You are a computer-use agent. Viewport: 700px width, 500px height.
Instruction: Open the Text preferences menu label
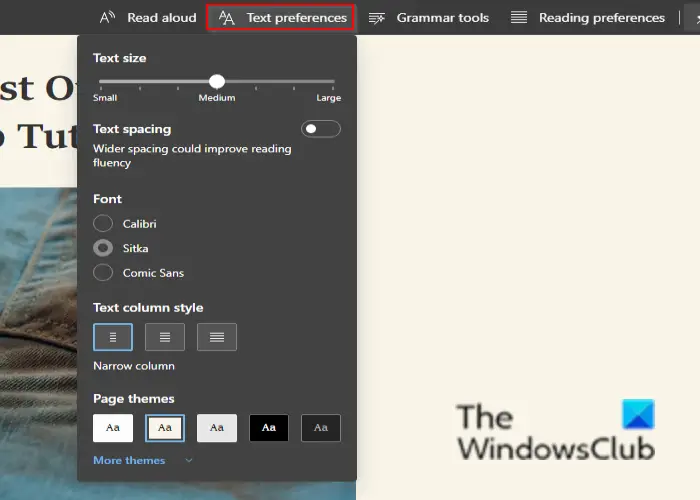(x=296, y=17)
